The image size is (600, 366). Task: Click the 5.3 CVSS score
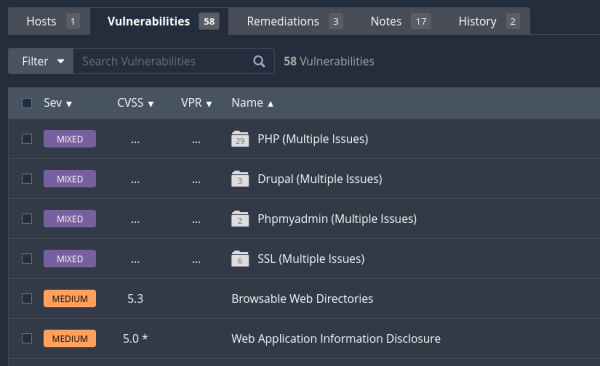click(x=135, y=299)
